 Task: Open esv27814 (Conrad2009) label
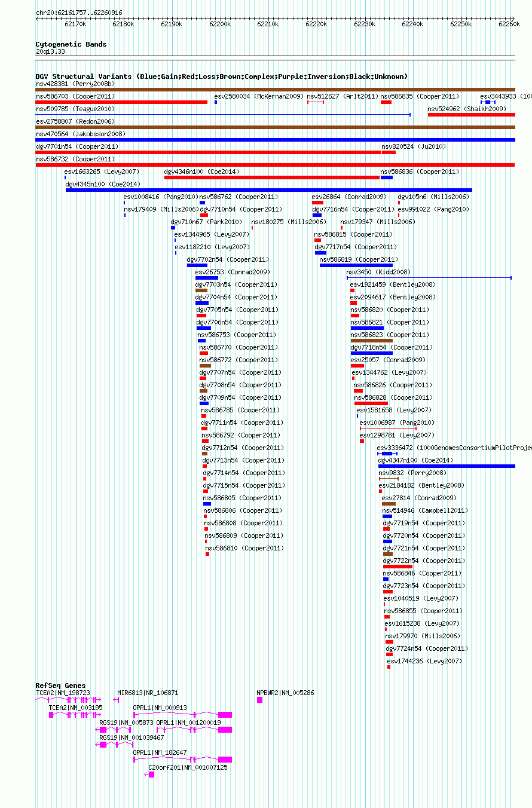[419, 498]
